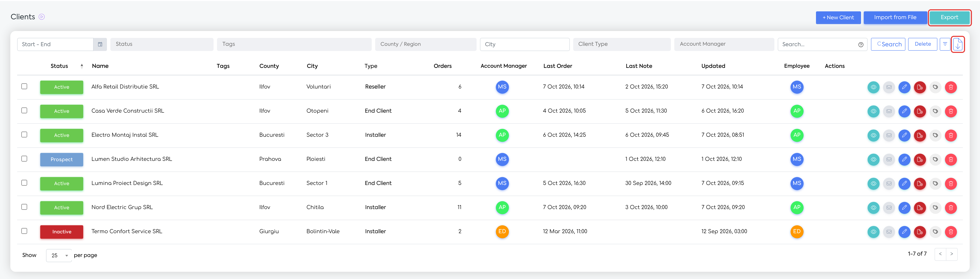This screenshot has height=279, width=980.
Task: Tick the checkbox for Electro Montaj Instal SRL
Action: point(24,135)
